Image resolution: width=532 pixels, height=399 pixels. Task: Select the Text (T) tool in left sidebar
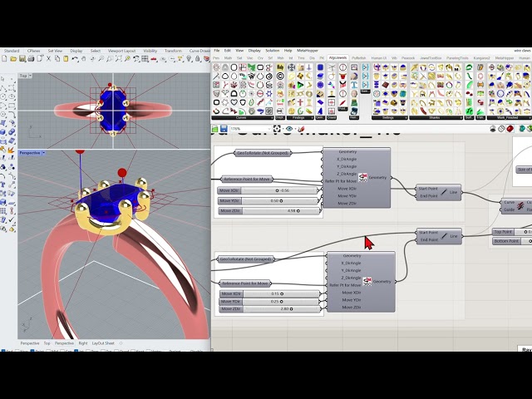(2, 185)
